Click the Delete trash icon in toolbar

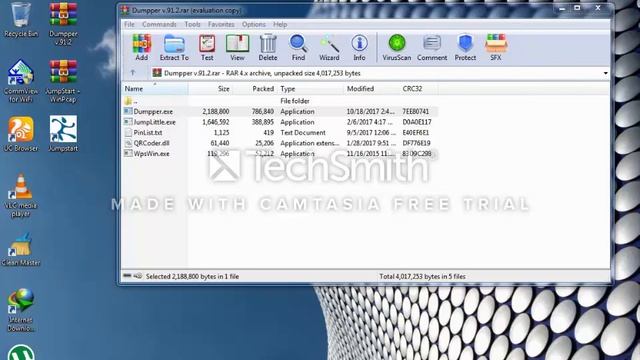tap(268, 47)
